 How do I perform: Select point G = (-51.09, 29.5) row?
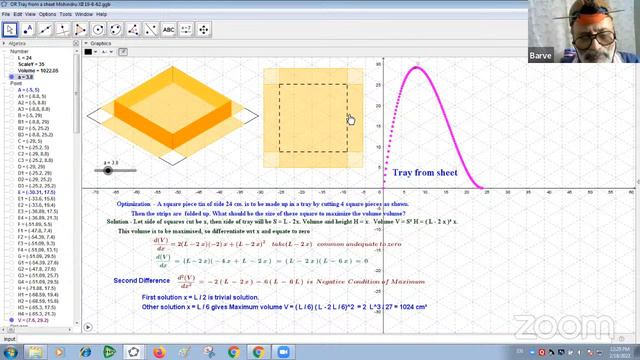(36, 256)
